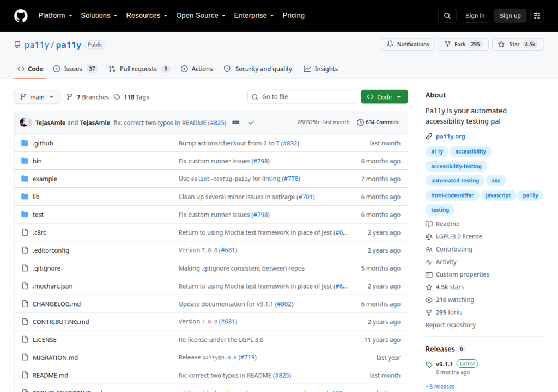Screen dimensions: 558x392
Task: Click the Sign in button
Action: pyautogui.click(x=475, y=16)
